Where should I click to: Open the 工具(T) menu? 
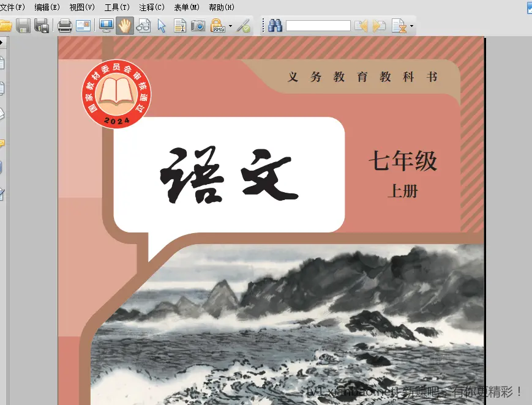click(116, 7)
